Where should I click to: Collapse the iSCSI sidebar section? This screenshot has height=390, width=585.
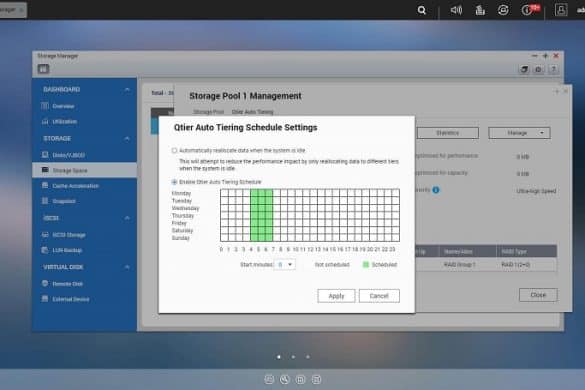127,218
